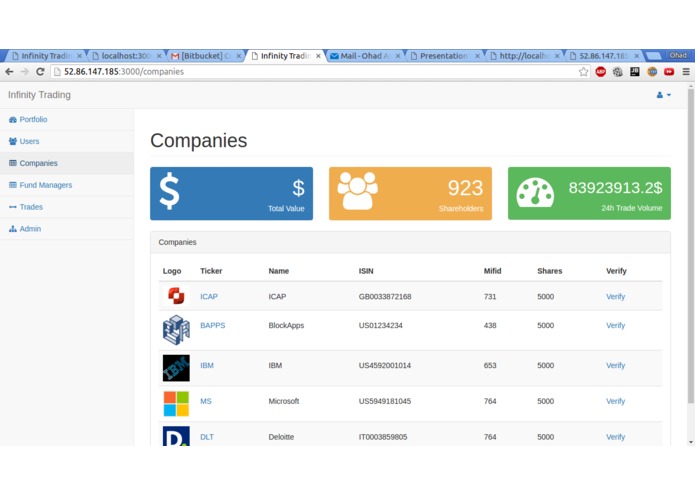Open the BAPPS ticker link
The image size is (695, 494).
tap(213, 326)
